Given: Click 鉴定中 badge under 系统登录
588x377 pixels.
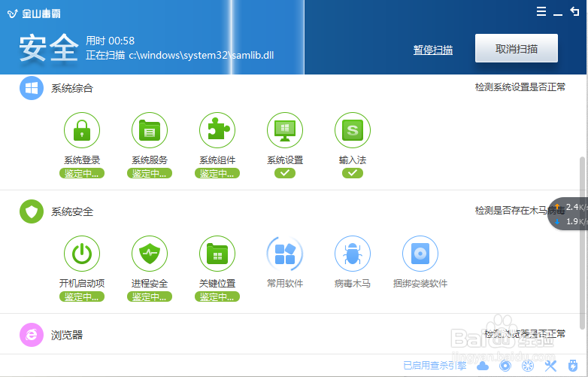Looking at the screenshot, I should click(82, 173).
